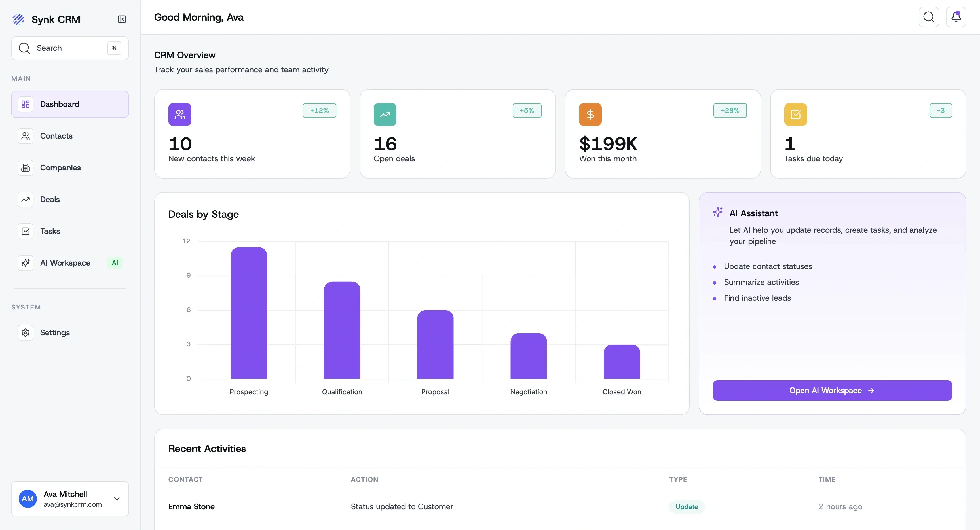Click inside the sidebar search field
The image size is (980, 530).
65,48
